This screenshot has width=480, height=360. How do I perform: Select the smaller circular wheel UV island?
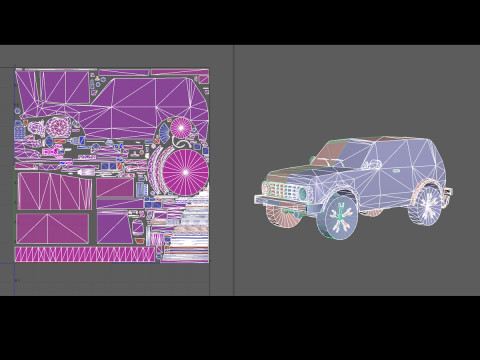181,128
